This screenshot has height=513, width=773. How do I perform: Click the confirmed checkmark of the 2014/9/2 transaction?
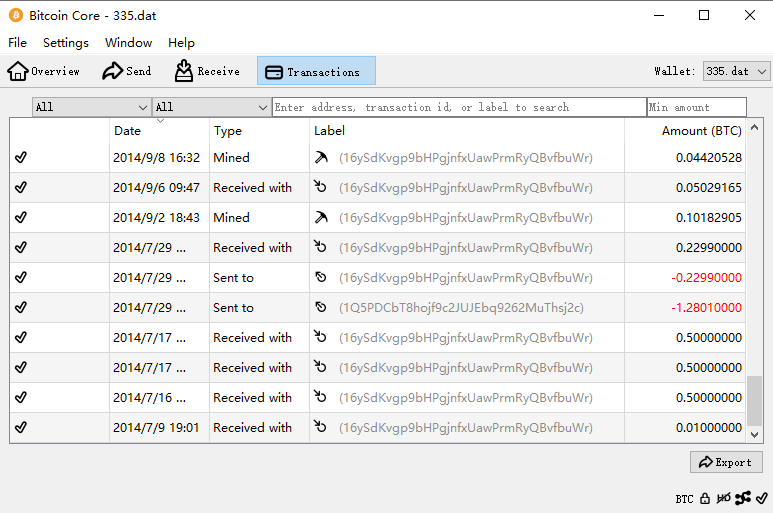click(x=21, y=218)
